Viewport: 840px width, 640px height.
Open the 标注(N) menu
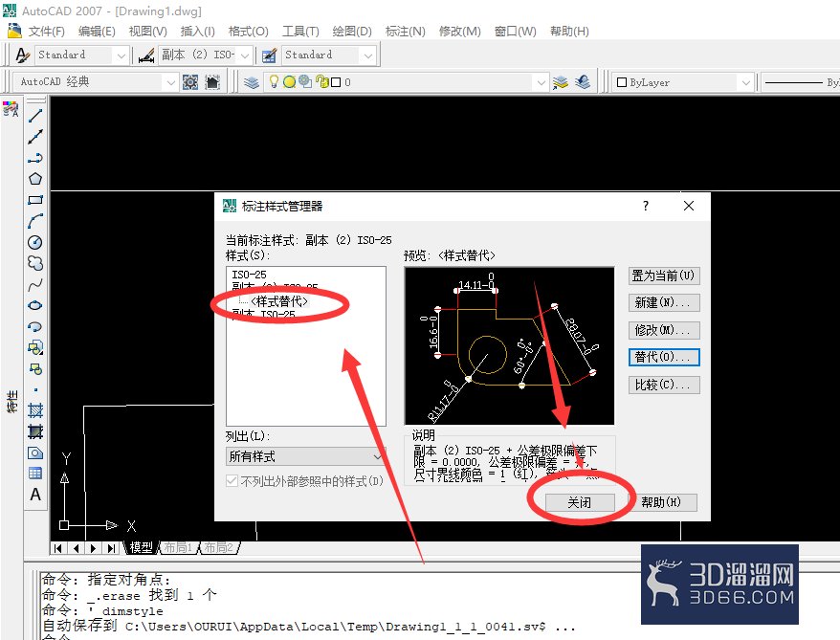tap(405, 31)
